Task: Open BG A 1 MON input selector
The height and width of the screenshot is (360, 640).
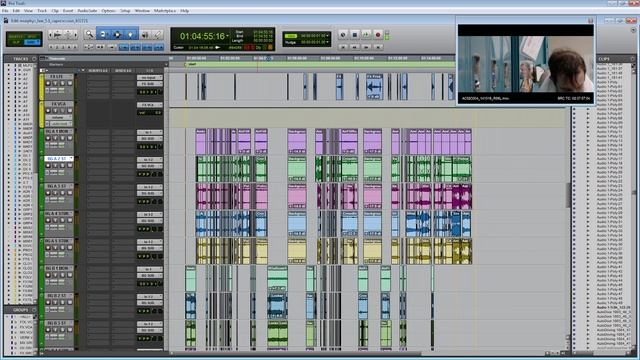Action: pos(149,132)
